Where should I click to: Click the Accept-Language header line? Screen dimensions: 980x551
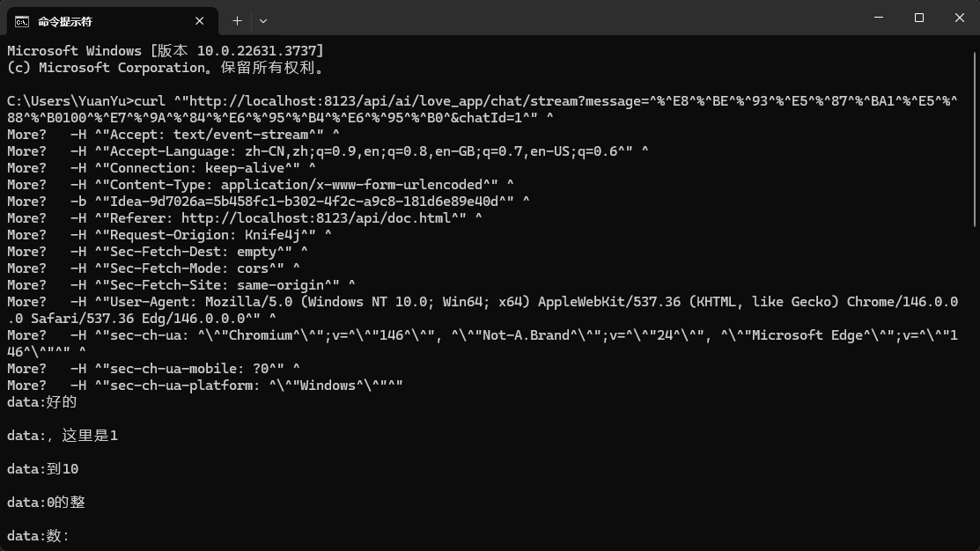pyautogui.click(x=352, y=151)
